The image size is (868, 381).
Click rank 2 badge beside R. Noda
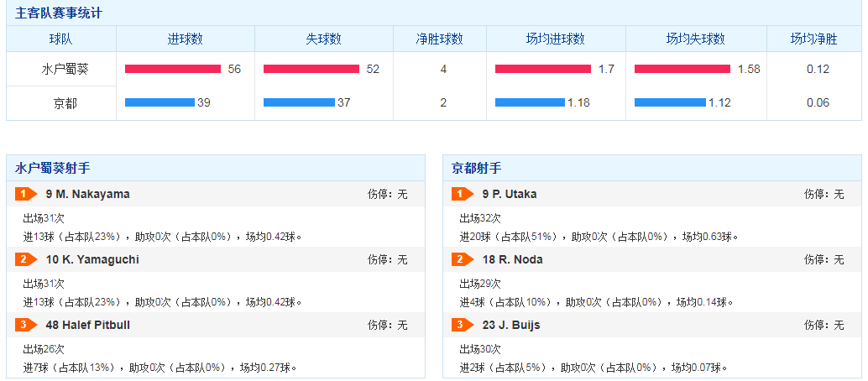463,260
